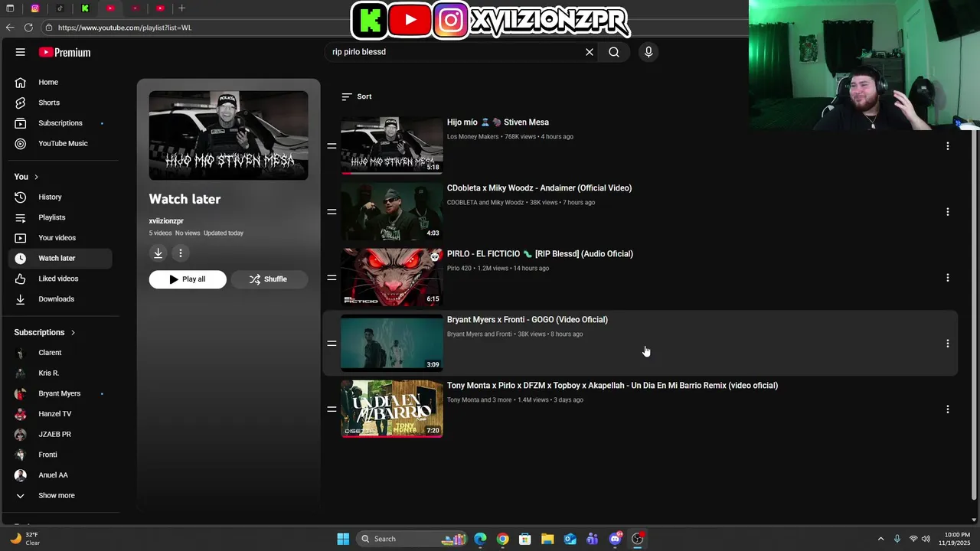The image size is (980, 551).
Task: Go back with the browser back arrow
Action: [10, 28]
